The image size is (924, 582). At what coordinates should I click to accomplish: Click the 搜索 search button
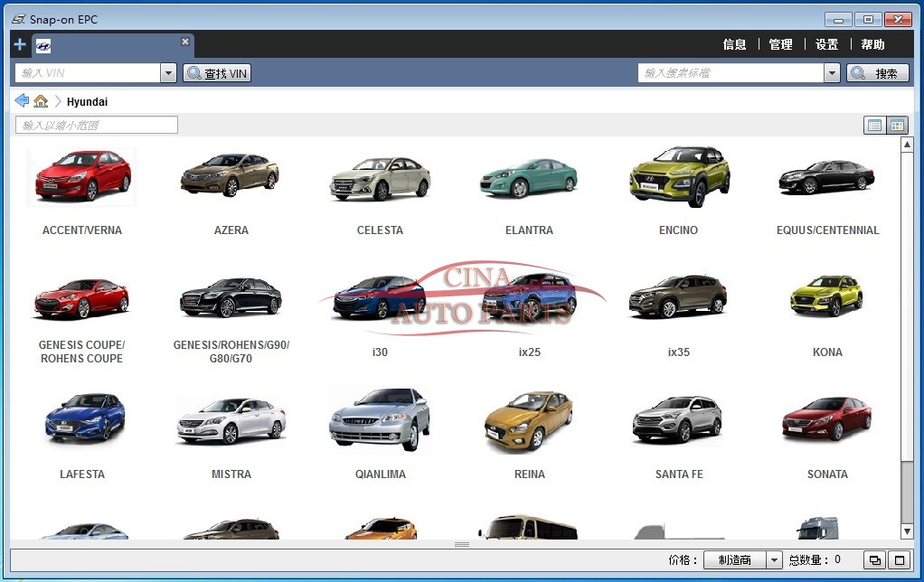[877, 73]
